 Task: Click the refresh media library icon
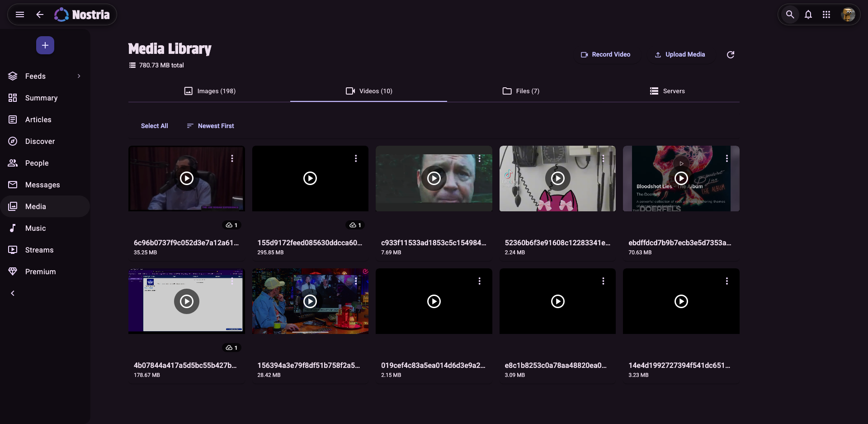tap(730, 55)
